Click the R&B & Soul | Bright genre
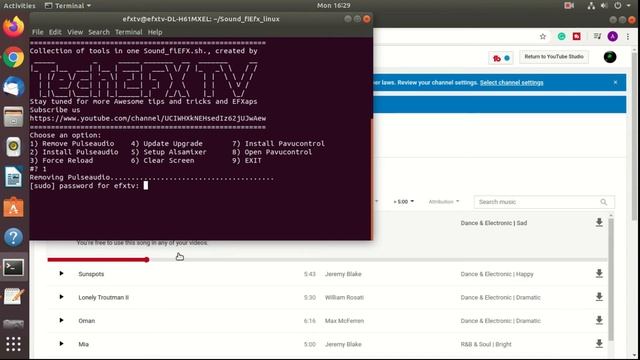This screenshot has height=360, width=640. point(486,344)
